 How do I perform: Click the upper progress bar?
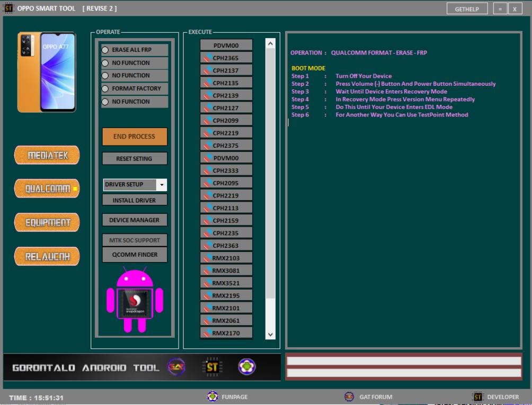click(404, 361)
